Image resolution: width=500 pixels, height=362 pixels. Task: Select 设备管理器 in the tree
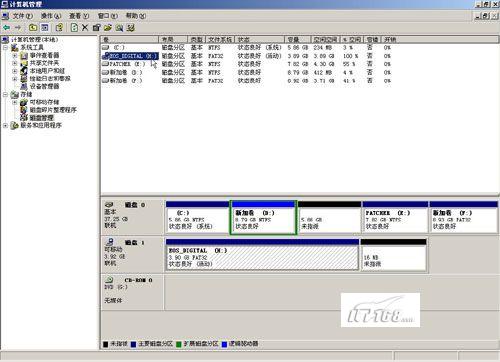click(44, 86)
